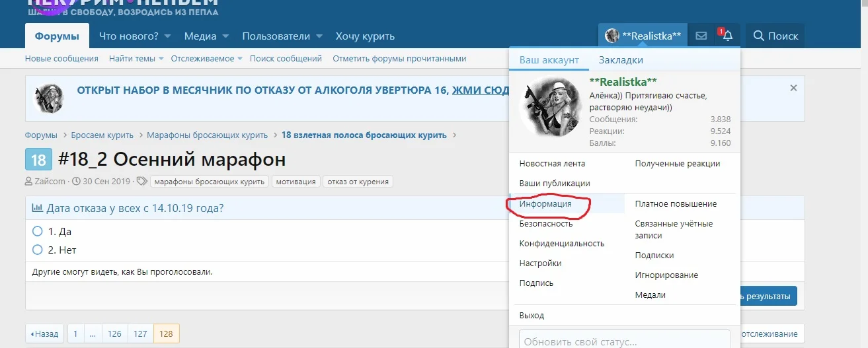Image resolution: width=868 pixels, height=348 pixels.
Task: Open the bell notifications icon
Action: (x=727, y=36)
